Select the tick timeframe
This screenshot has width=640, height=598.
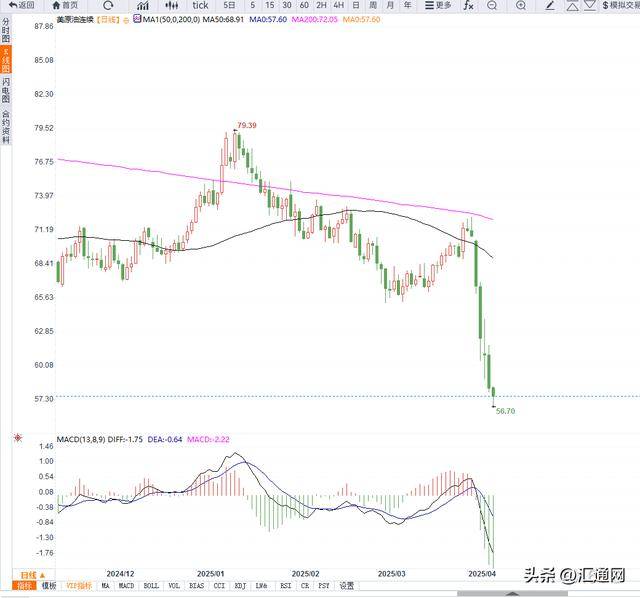[x=200, y=6]
